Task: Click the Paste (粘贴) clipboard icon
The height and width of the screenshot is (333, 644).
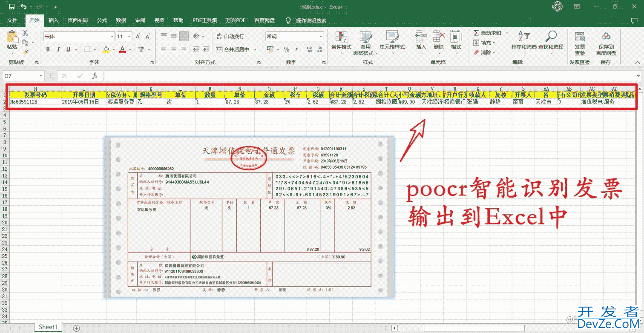Action: click(x=12, y=37)
